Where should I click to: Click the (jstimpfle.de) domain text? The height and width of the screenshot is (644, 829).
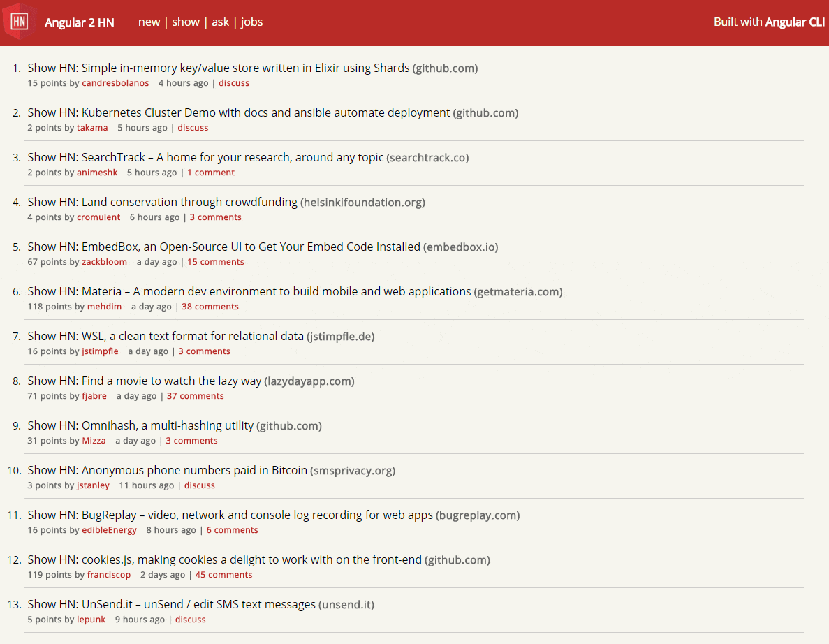click(341, 336)
